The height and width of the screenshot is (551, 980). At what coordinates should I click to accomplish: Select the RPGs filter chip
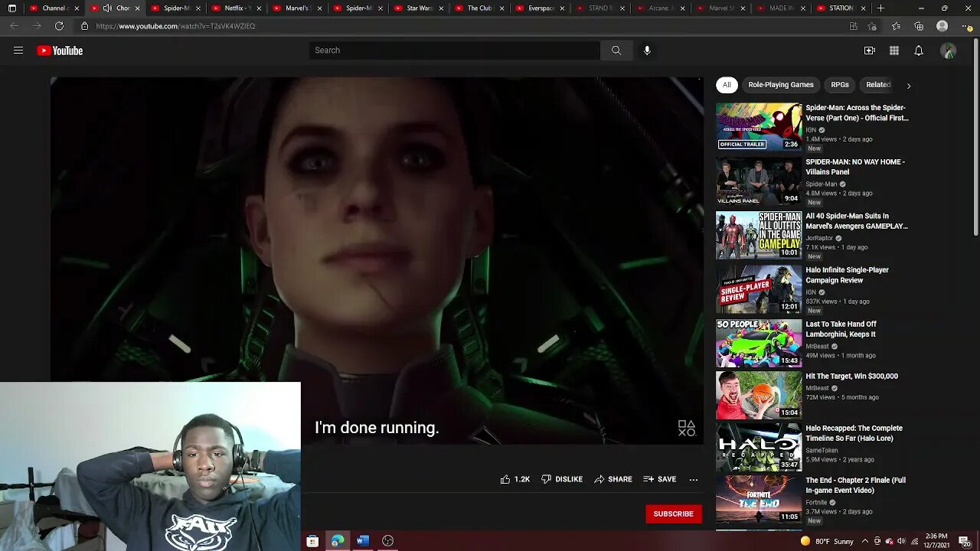click(x=840, y=85)
